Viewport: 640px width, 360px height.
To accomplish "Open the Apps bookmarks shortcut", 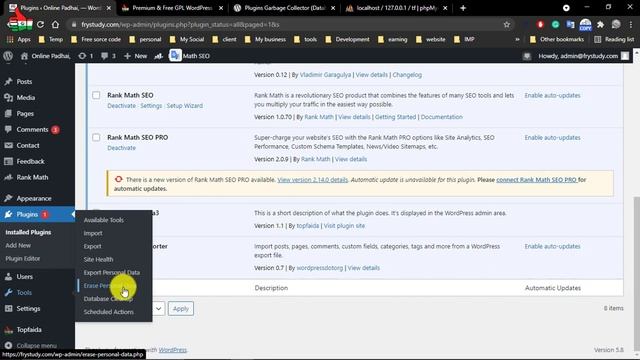I will point(18,40).
